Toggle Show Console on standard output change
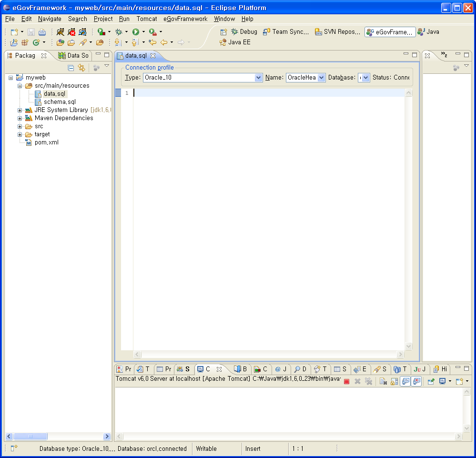 click(x=405, y=381)
